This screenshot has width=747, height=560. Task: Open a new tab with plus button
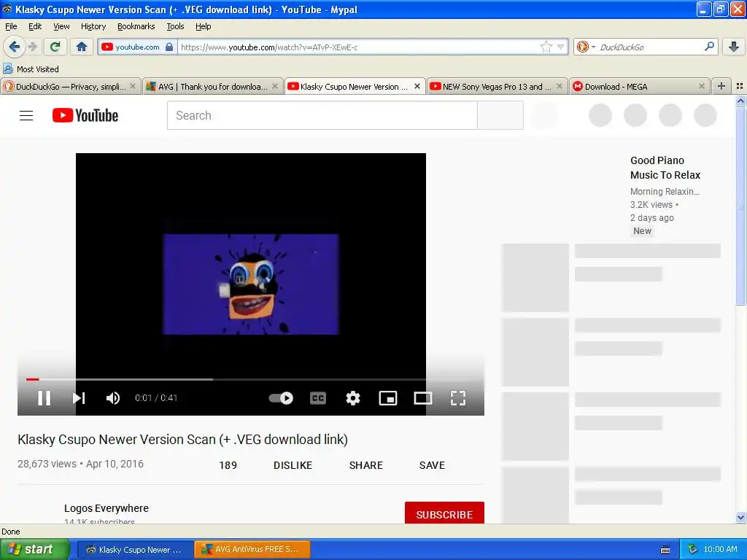click(721, 86)
